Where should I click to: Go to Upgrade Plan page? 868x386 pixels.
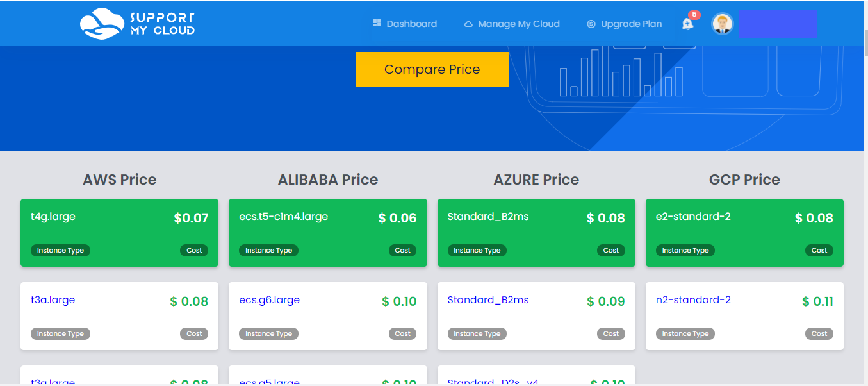631,24
